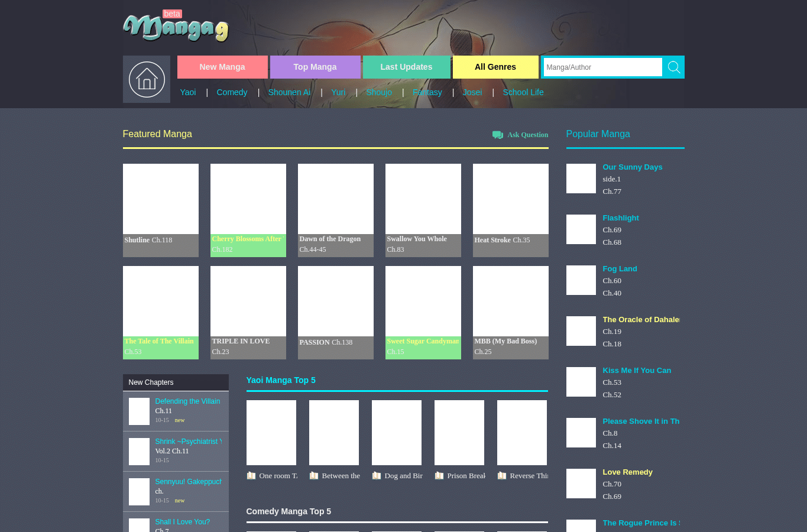
Task: Open the Shrink ~Psychiatrist chapter thumbnail
Action: pos(140,452)
